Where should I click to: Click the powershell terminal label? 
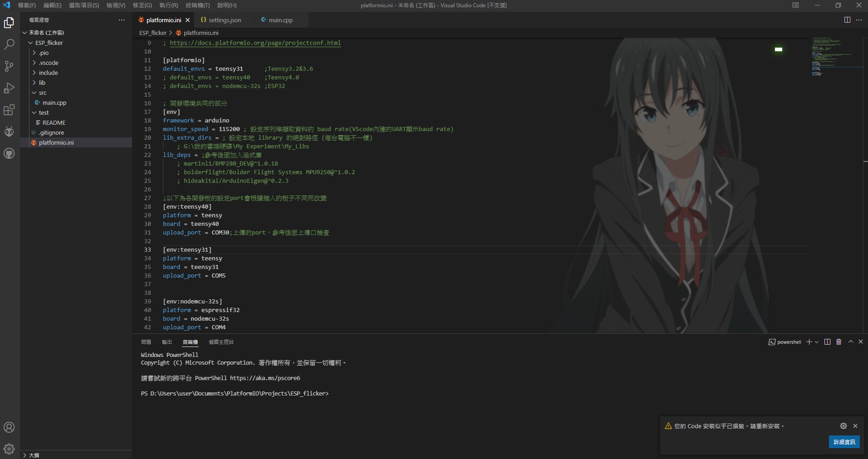tap(785, 342)
